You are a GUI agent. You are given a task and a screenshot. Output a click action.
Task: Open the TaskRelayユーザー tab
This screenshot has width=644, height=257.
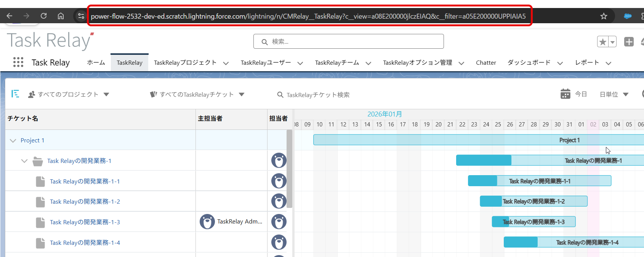click(x=266, y=62)
